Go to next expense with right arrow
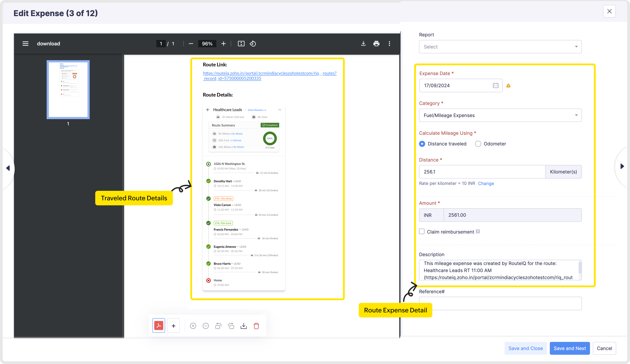 coord(622,166)
